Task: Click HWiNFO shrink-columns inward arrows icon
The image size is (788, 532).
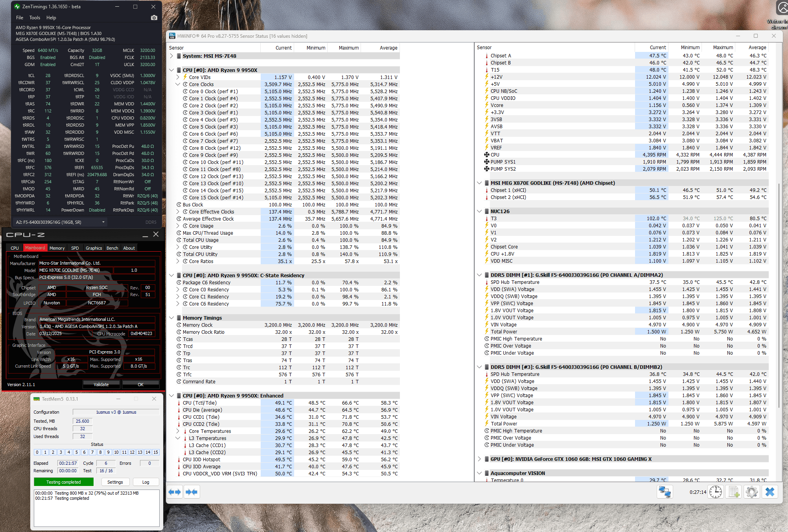Action: (191, 492)
